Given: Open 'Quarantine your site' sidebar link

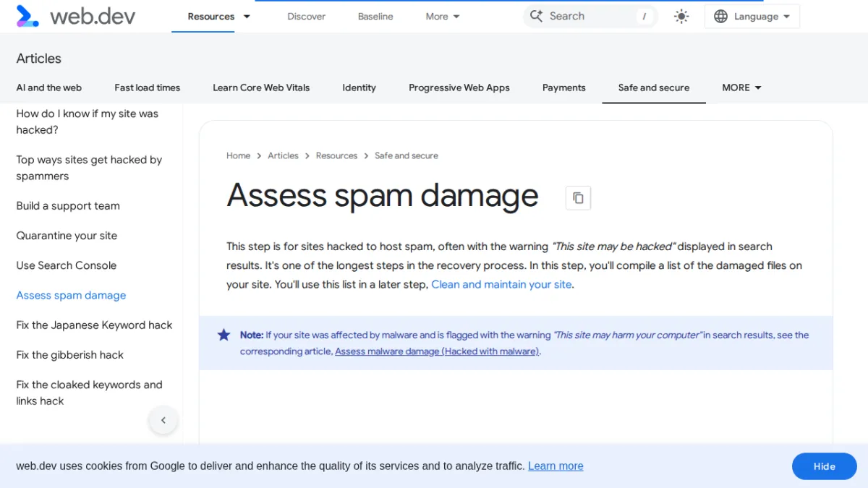Looking at the screenshot, I should pyautogui.click(x=67, y=236).
